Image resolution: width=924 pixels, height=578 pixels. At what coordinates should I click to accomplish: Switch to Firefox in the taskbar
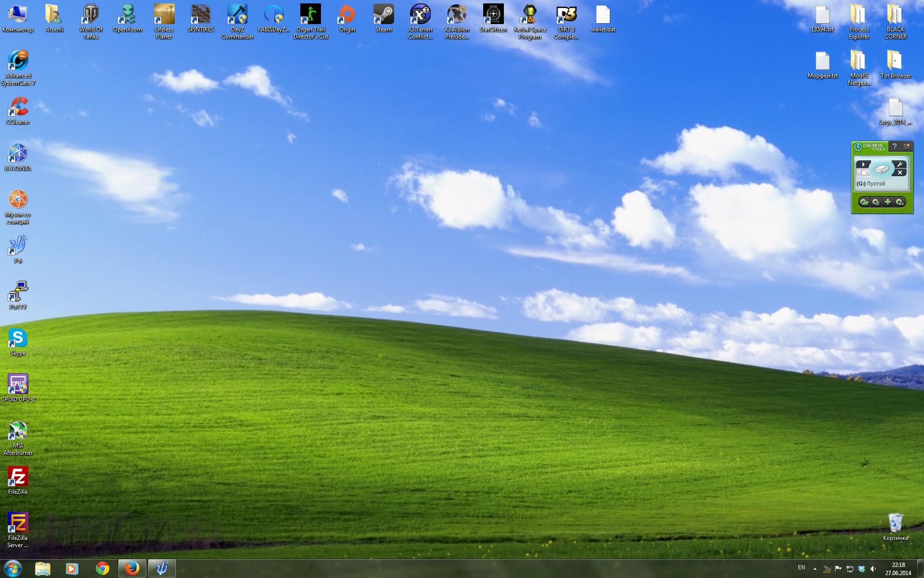tap(132, 569)
